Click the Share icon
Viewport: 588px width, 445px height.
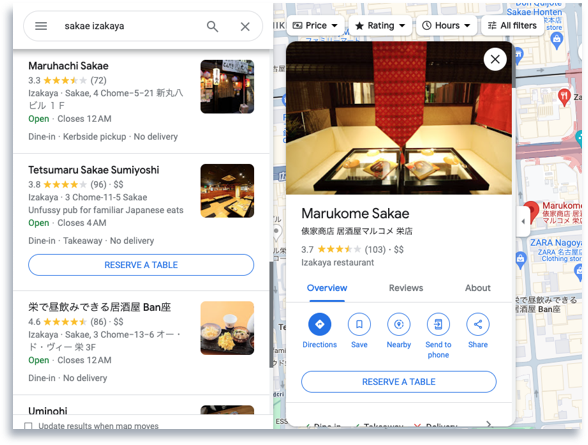478,324
